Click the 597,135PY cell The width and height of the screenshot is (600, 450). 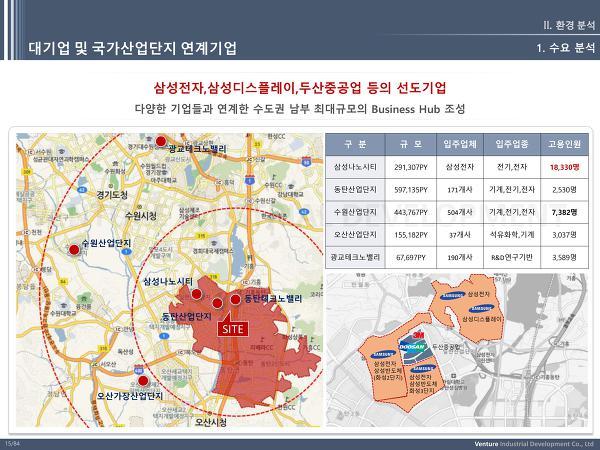[x=411, y=190]
